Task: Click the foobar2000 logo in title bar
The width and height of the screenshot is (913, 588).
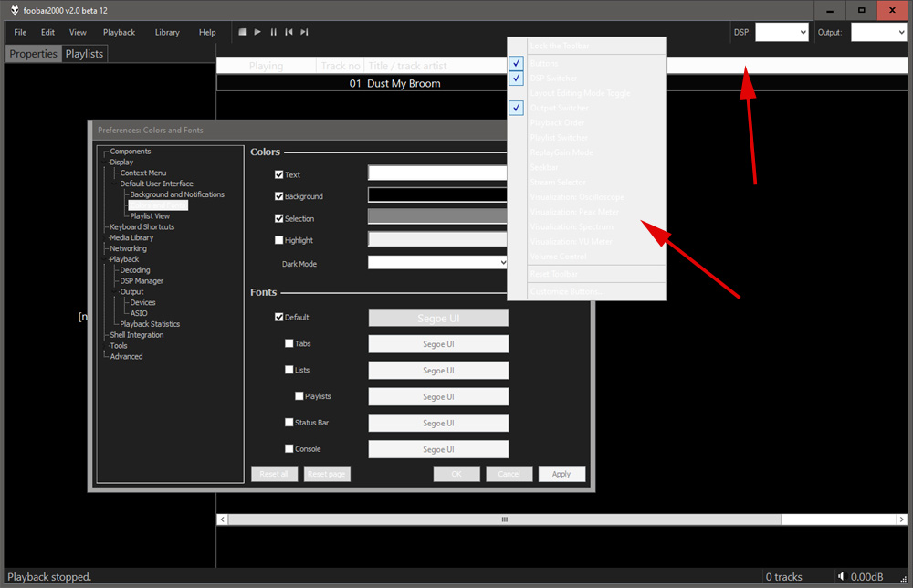Action: coord(14,10)
